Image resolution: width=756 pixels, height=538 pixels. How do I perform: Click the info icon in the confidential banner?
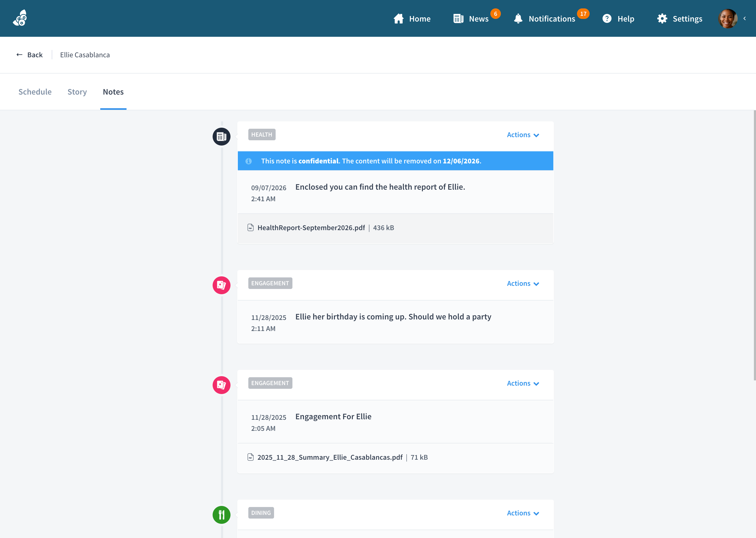249,161
